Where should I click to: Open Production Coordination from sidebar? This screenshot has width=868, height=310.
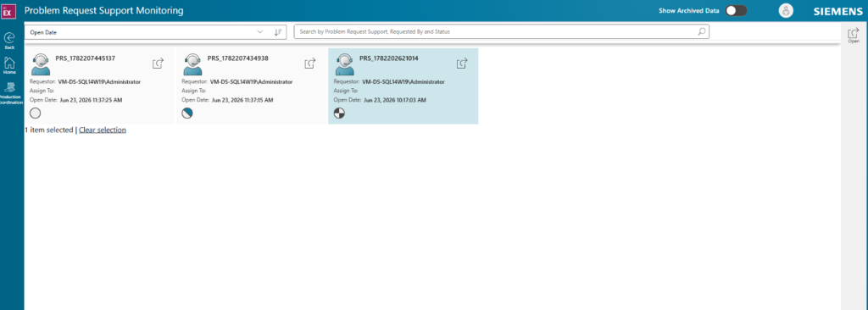pos(8,87)
